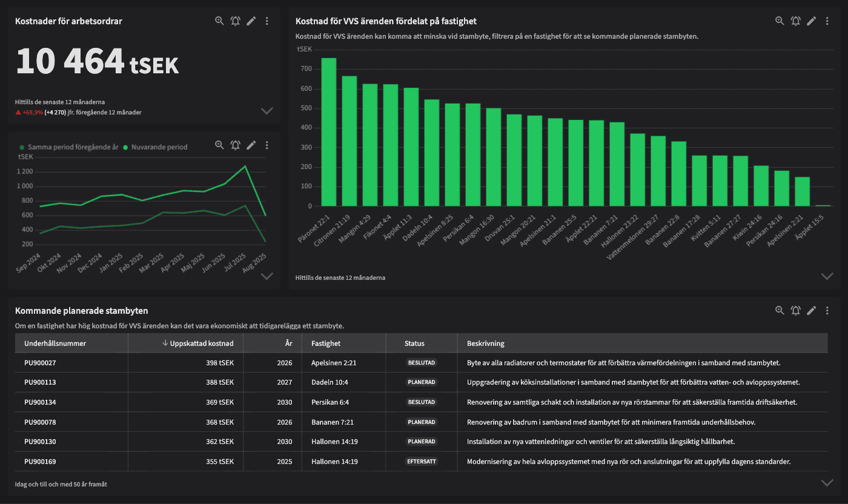
Task: Edit the Kostnad för VVS ärenden chart
Action: 812,20
